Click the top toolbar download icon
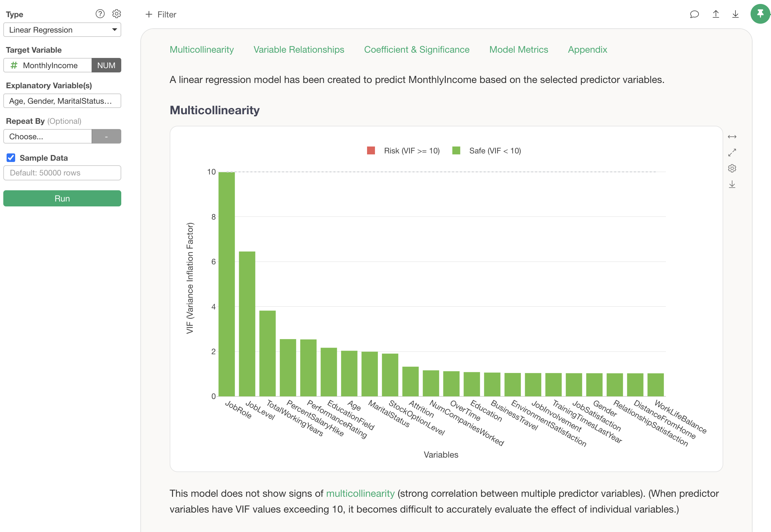Image resolution: width=771 pixels, height=532 pixels. [735, 14]
